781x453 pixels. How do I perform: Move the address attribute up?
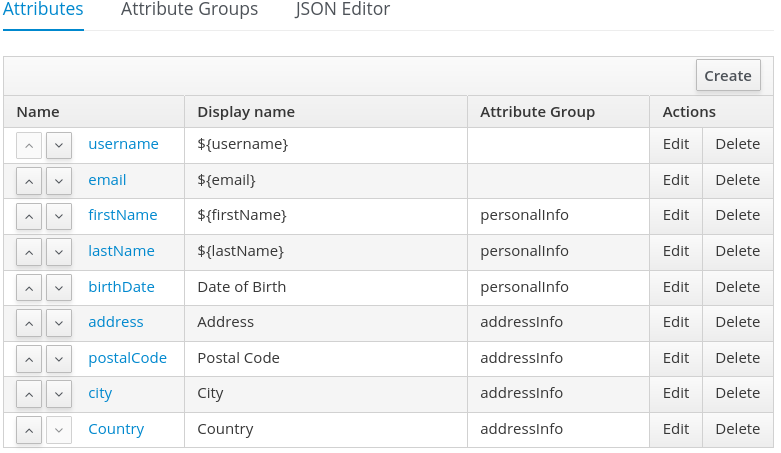[x=29, y=323]
